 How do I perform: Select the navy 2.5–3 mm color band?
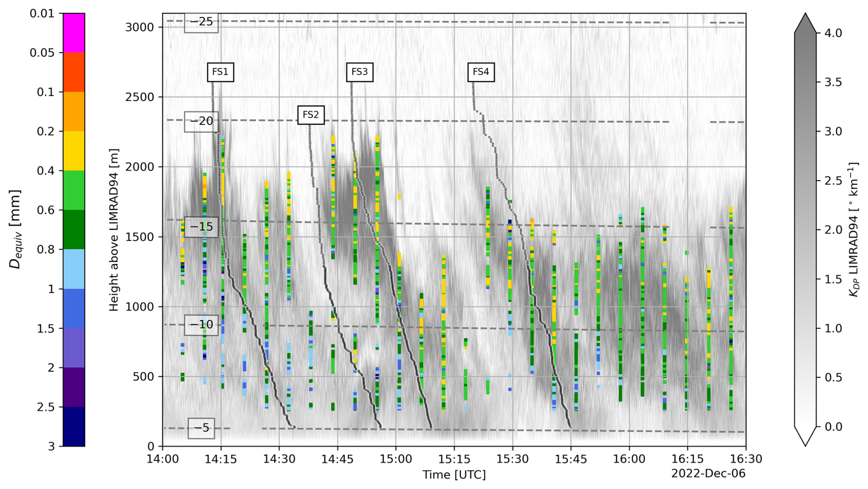74,426
